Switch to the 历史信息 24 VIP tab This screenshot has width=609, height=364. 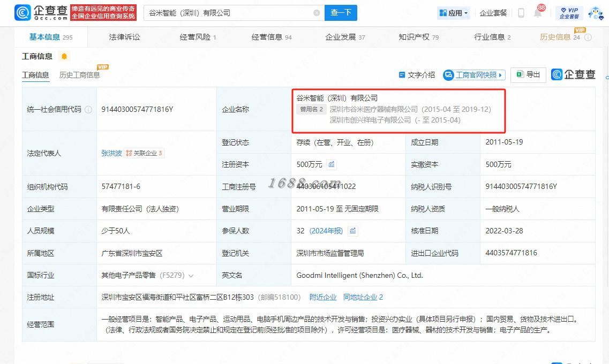(x=560, y=37)
